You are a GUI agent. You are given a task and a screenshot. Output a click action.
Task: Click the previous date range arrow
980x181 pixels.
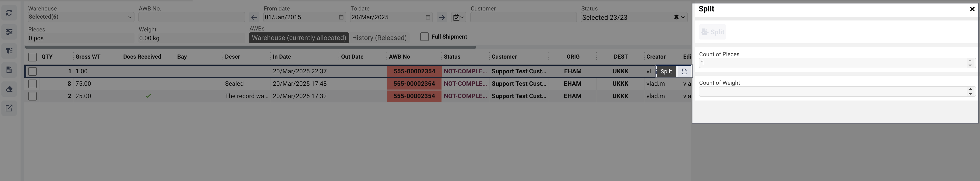(x=254, y=17)
